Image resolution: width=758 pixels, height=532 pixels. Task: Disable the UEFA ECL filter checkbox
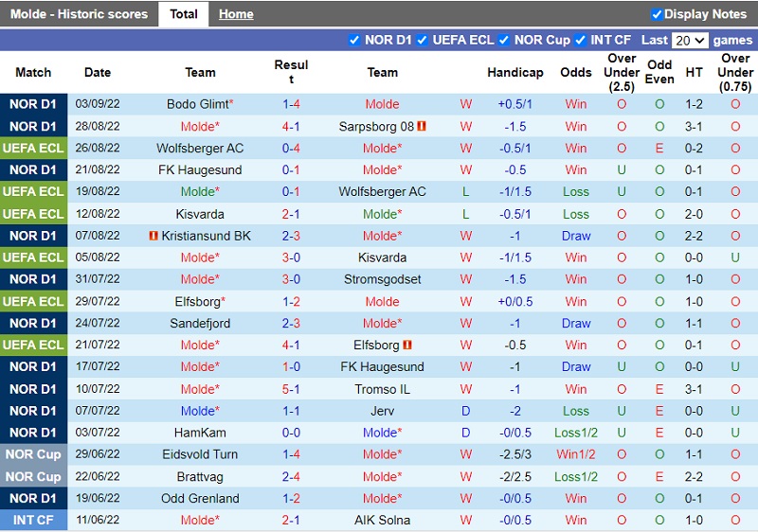pyautogui.click(x=423, y=40)
